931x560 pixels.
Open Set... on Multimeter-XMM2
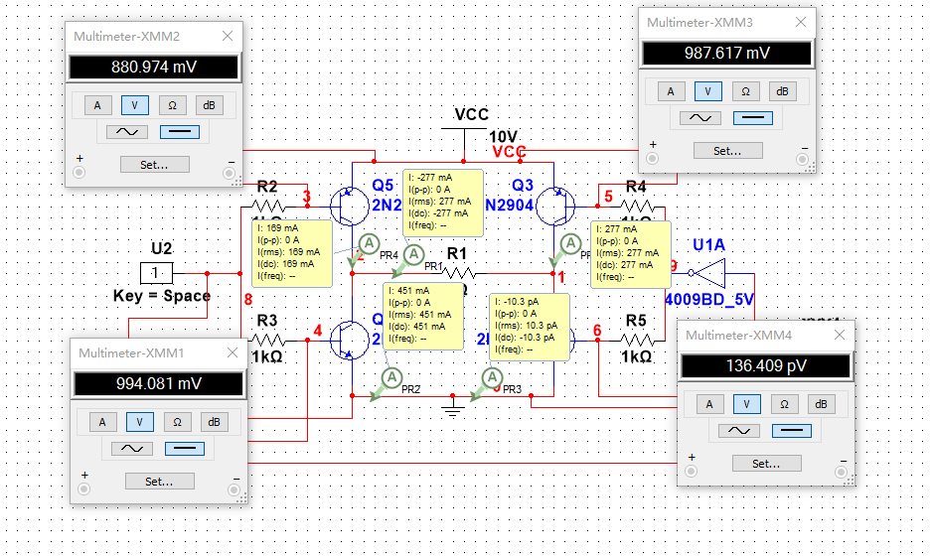(154, 164)
